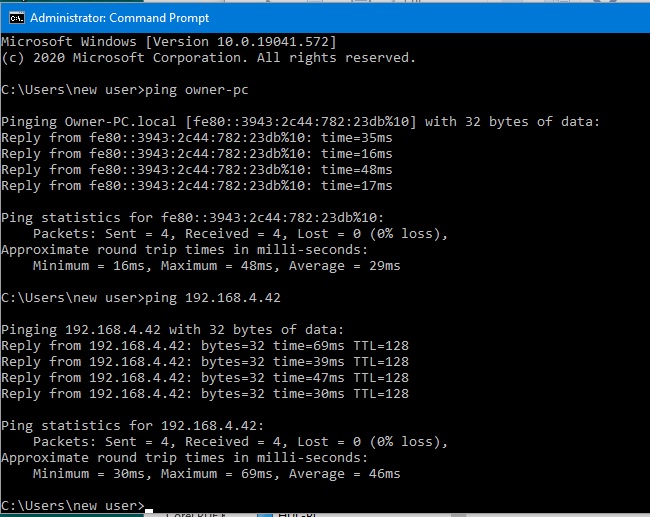Select the reply line showing time=69ms
Screen dimensions: 650x517
tap(204, 346)
